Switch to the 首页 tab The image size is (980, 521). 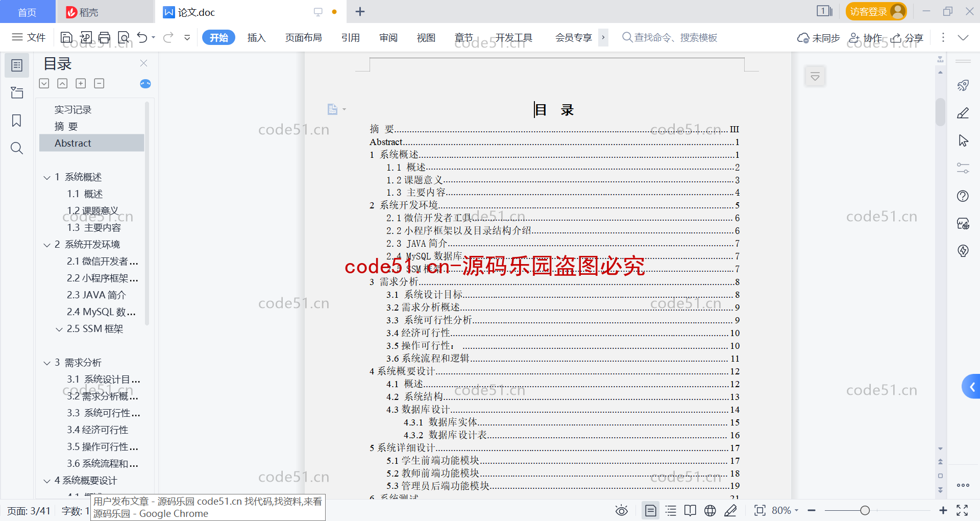[27, 12]
